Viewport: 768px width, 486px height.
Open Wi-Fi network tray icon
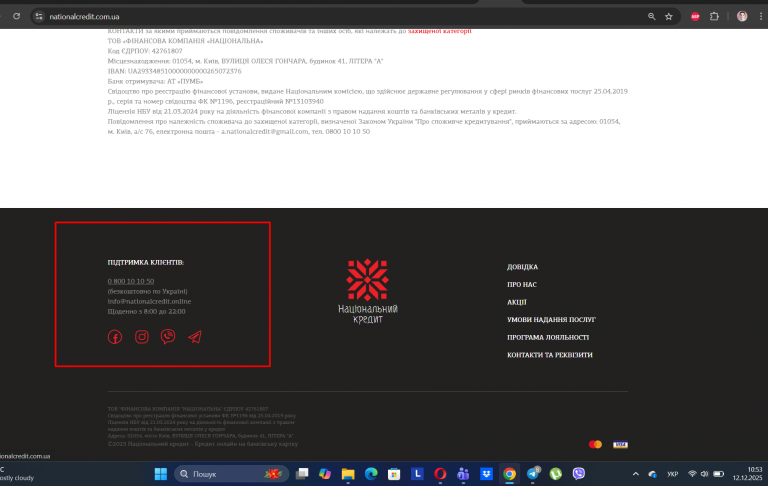tap(692, 474)
